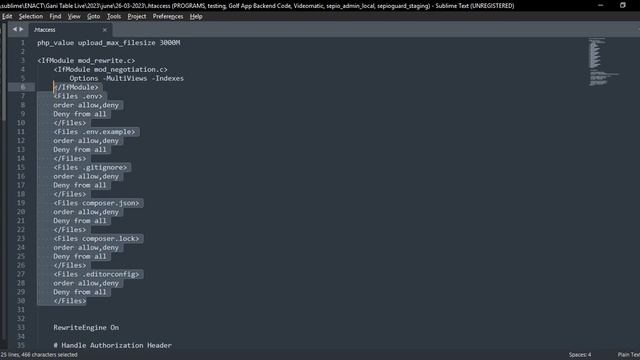This screenshot has width=640, height=360.
Task: Close the .htaccess tab
Action: [104, 30]
